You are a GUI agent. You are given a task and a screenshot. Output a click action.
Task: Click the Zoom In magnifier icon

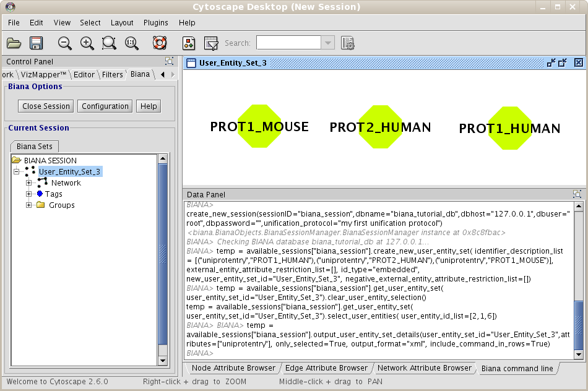(x=87, y=43)
